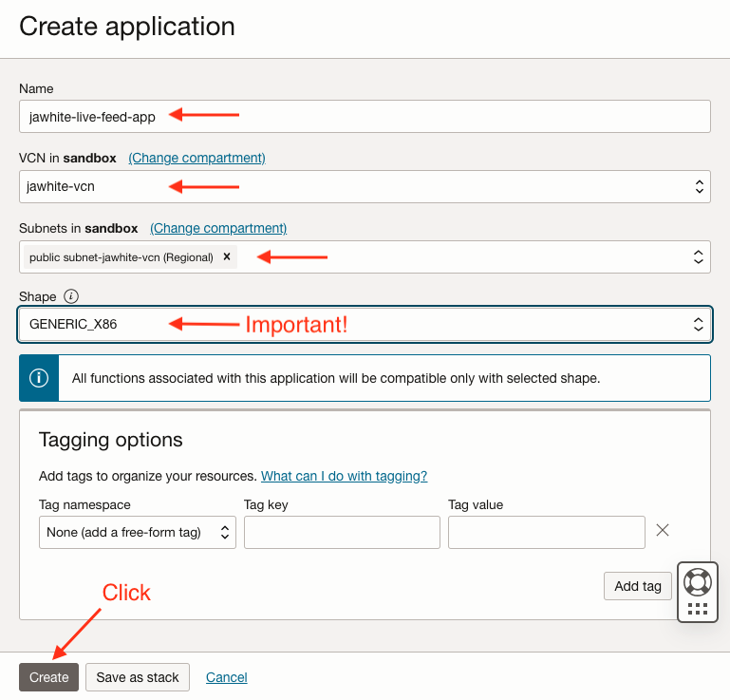Open VCN Change compartment link
This screenshot has width=730, height=700.
(197, 158)
